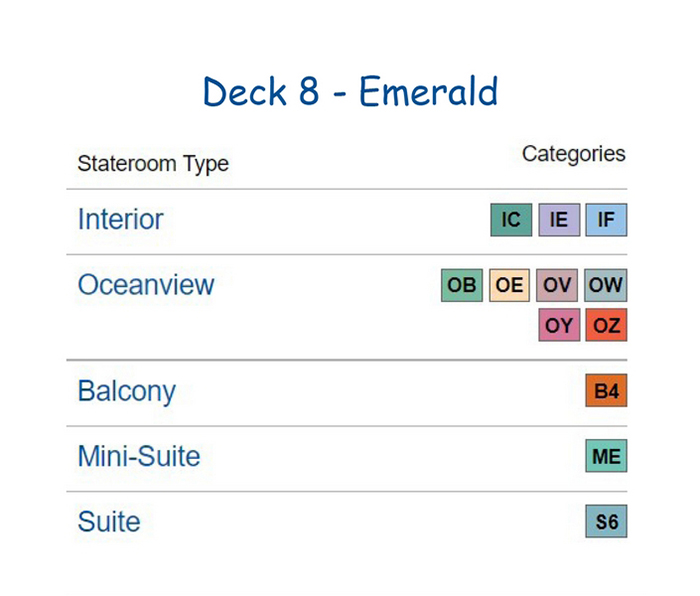Open the Suite stateroom type link
700x596 pixels.
click(109, 521)
